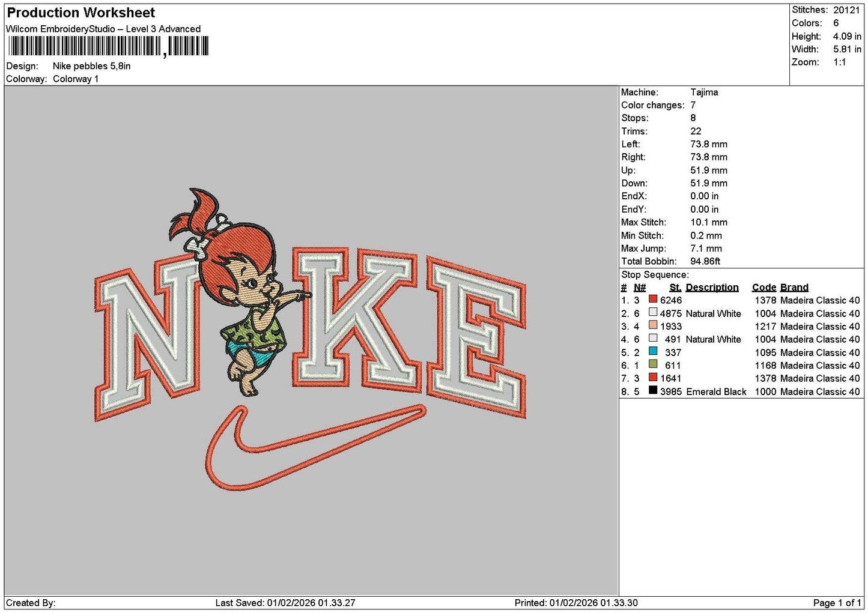Click the Color changes value 7
The image size is (868, 613).
point(693,105)
